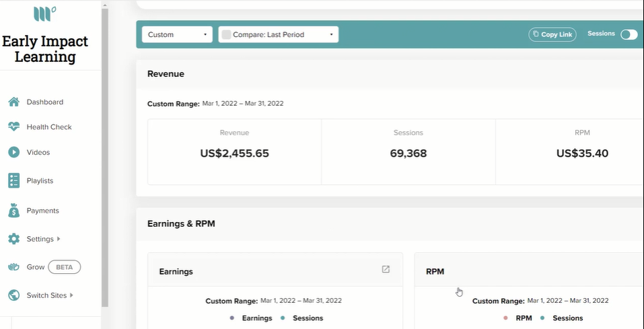Open Health Check heartbeat icon
Viewport: 644px width, 329px height.
click(14, 127)
